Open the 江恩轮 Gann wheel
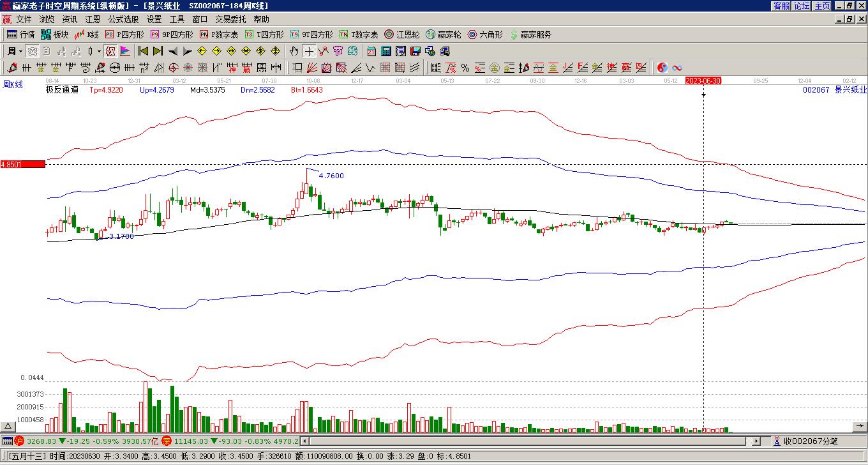This screenshot has width=868, height=465. point(402,34)
